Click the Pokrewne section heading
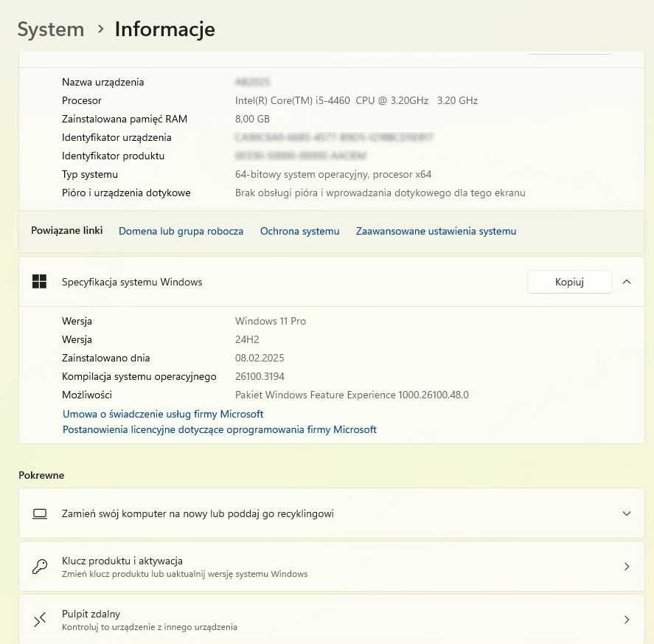Viewport: 654px width, 644px height. (41, 475)
